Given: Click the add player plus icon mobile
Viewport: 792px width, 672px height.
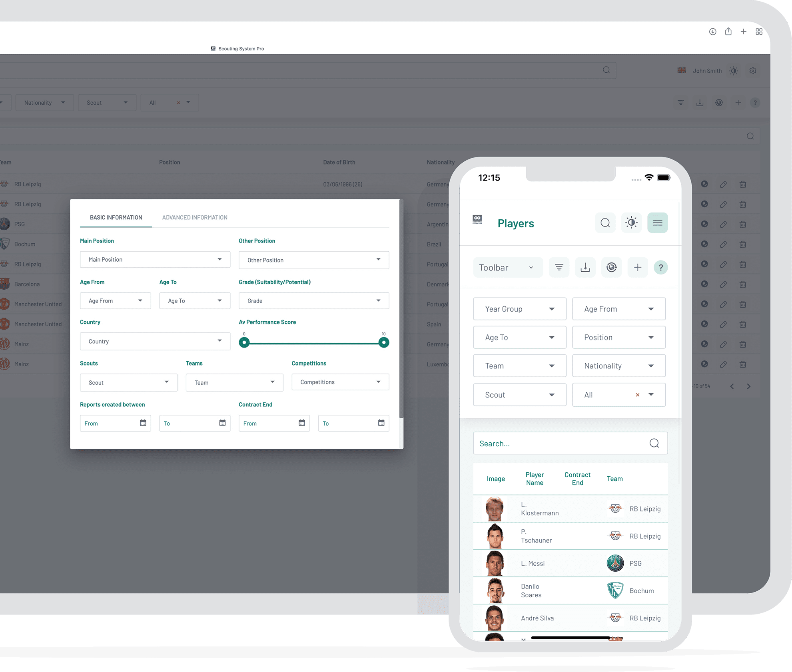Looking at the screenshot, I should click(x=637, y=267).
